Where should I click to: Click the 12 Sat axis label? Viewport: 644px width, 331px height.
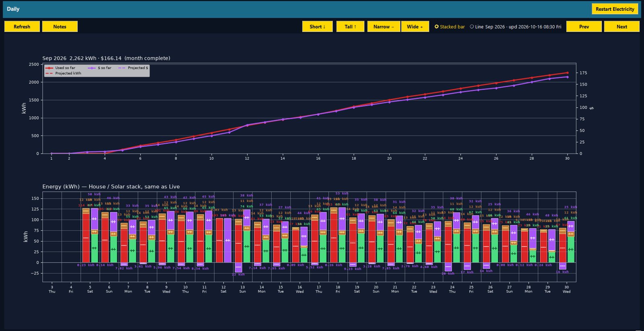pyautogui.click(x=223, y=289)
